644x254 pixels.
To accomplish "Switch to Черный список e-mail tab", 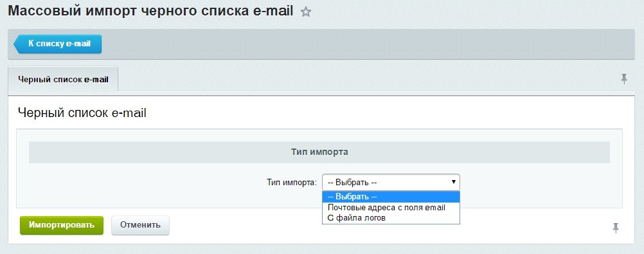I will click(63, 79).
